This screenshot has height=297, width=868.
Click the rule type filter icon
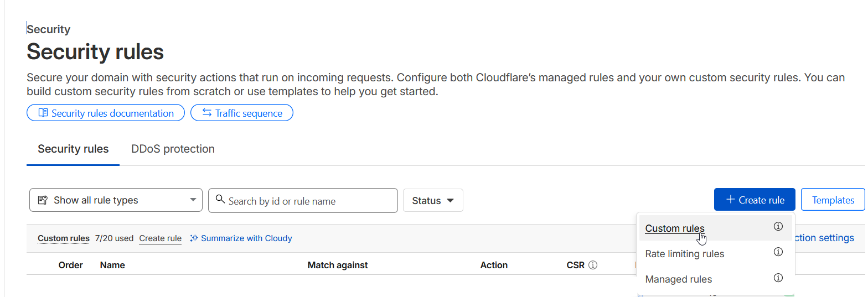(x=43, y=200)
